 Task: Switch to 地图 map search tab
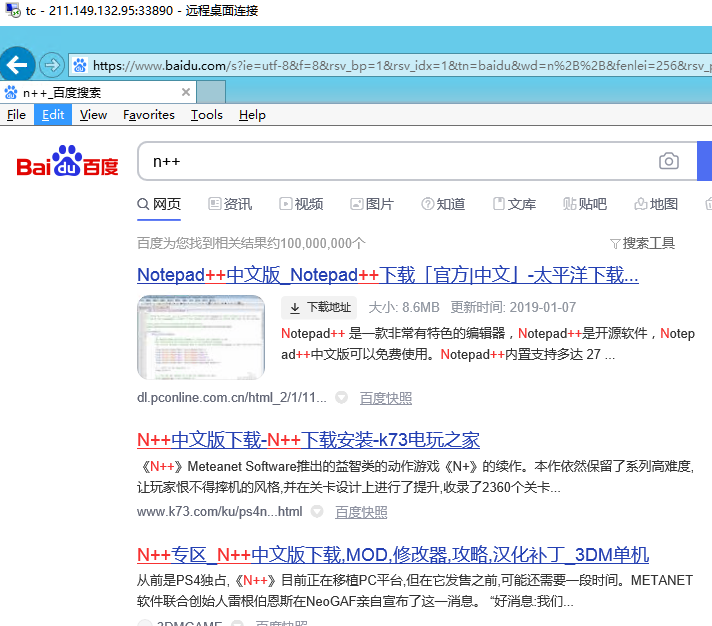[x=656, y=204]
